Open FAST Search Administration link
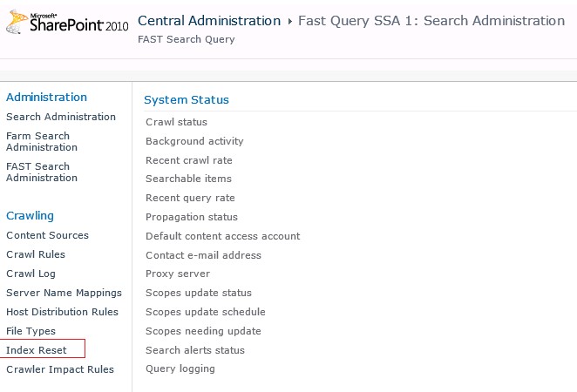577x392 pixels. [41, 172]
